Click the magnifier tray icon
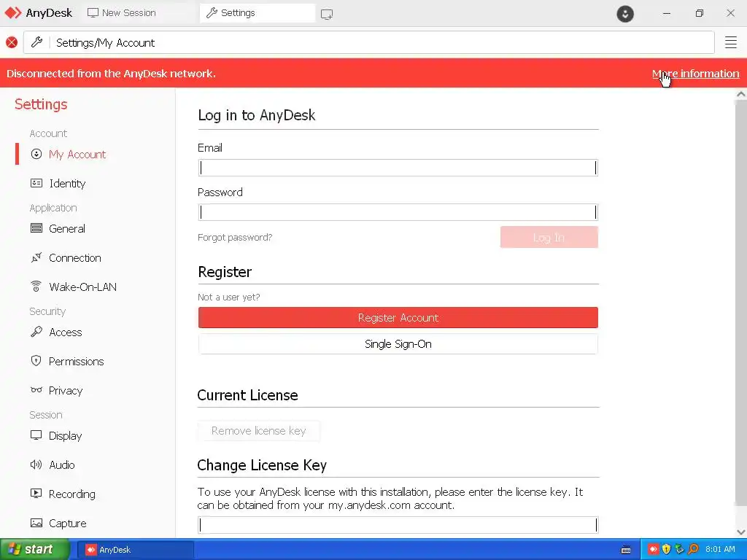This screenshot has width=747, height=560. click(693, 550)
